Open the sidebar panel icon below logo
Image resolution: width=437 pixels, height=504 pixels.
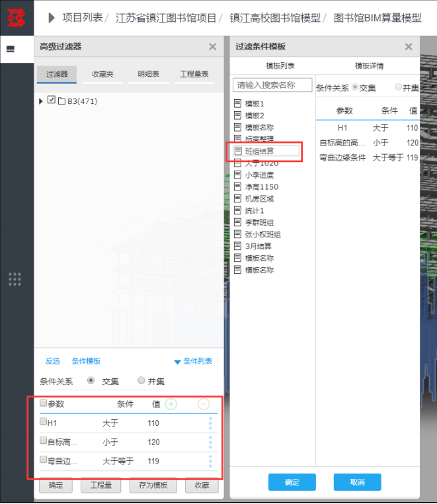(11, 49)
